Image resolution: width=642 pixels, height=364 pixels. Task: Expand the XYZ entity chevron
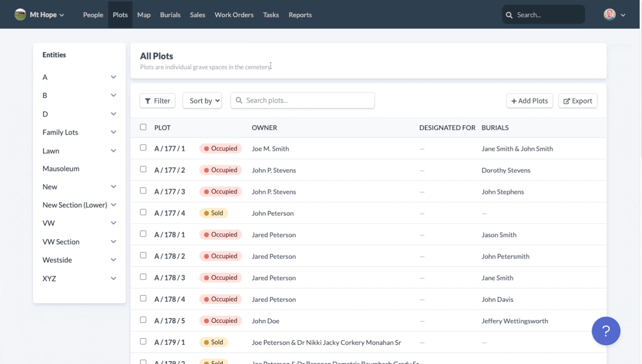[x=114, y=278]
